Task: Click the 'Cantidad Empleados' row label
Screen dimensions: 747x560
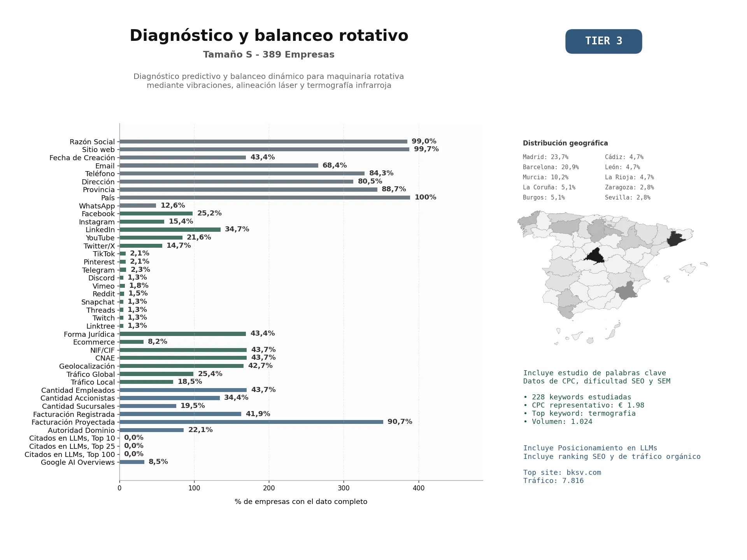Action: click(x=78, y=390)
